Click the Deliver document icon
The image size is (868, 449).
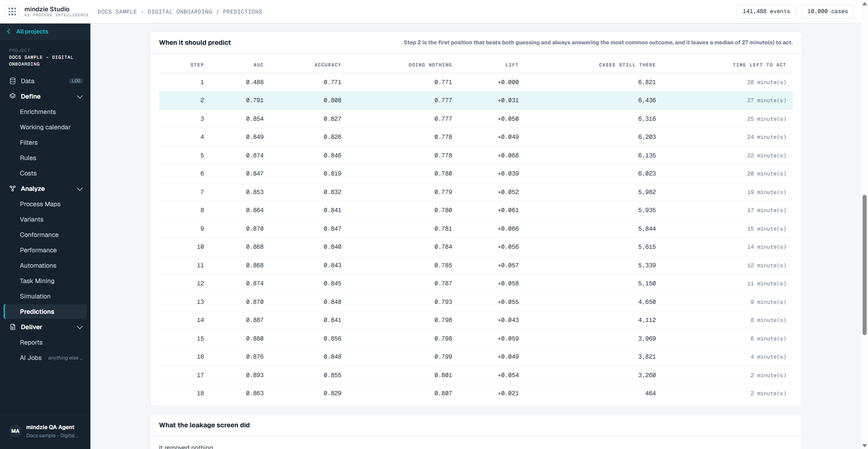tap(13, 327)
